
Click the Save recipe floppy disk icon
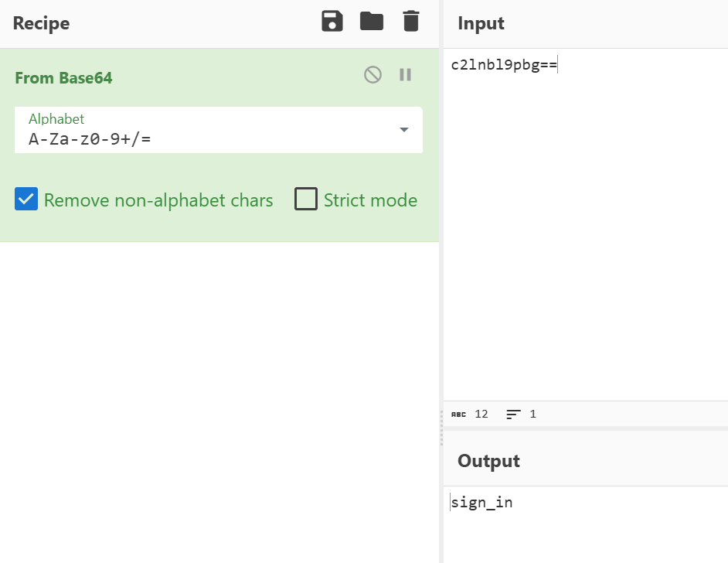332,22
